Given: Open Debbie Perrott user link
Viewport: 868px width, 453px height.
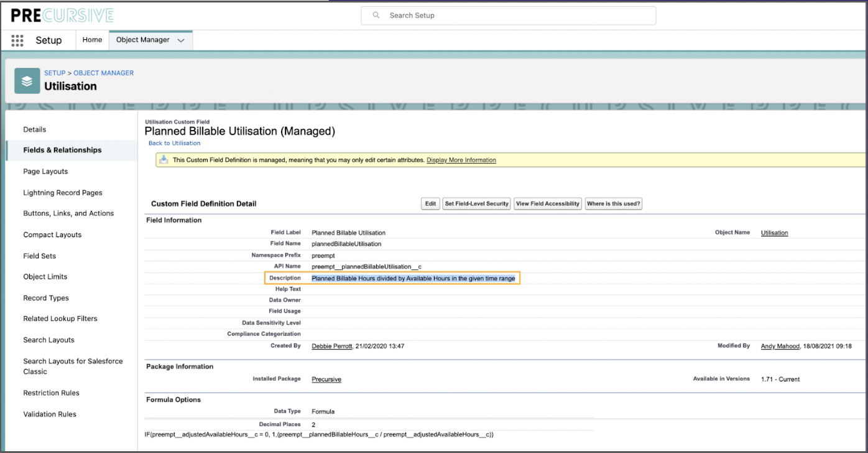Looking at the screenshot, I should 332,346.
